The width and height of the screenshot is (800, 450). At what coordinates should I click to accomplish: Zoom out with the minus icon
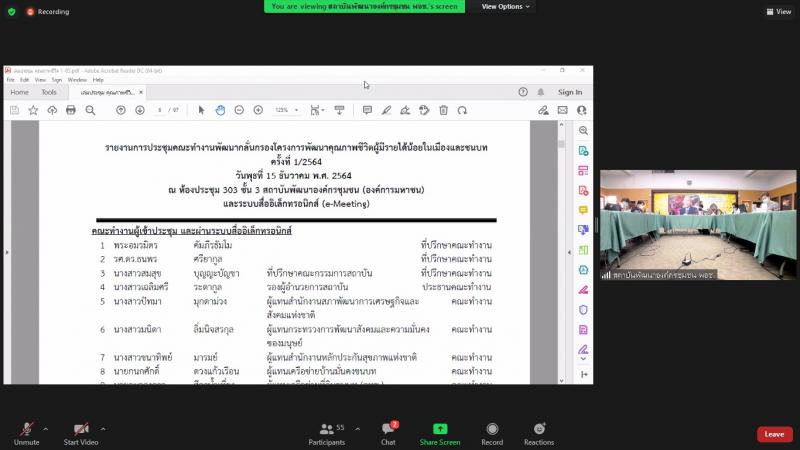click(x=239, y=110)
